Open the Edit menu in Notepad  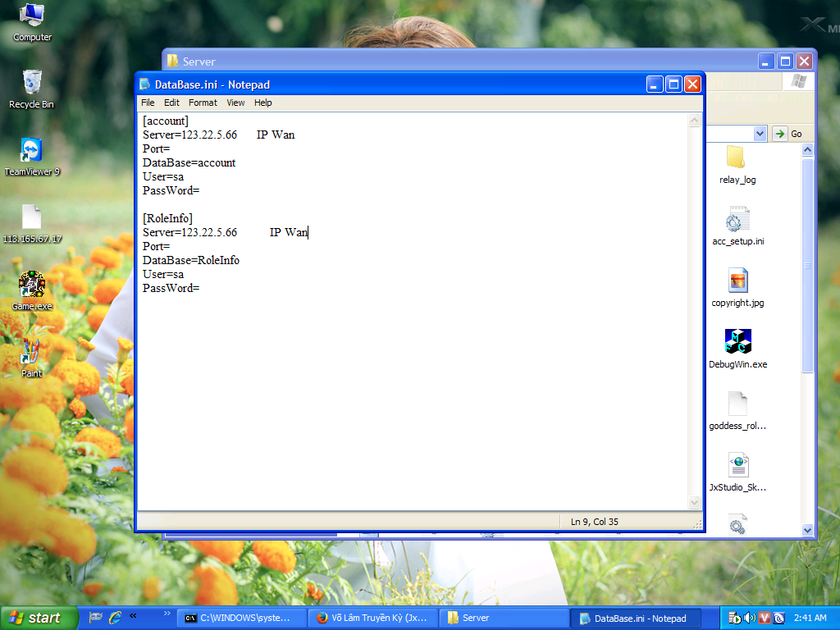pos(171,103)
